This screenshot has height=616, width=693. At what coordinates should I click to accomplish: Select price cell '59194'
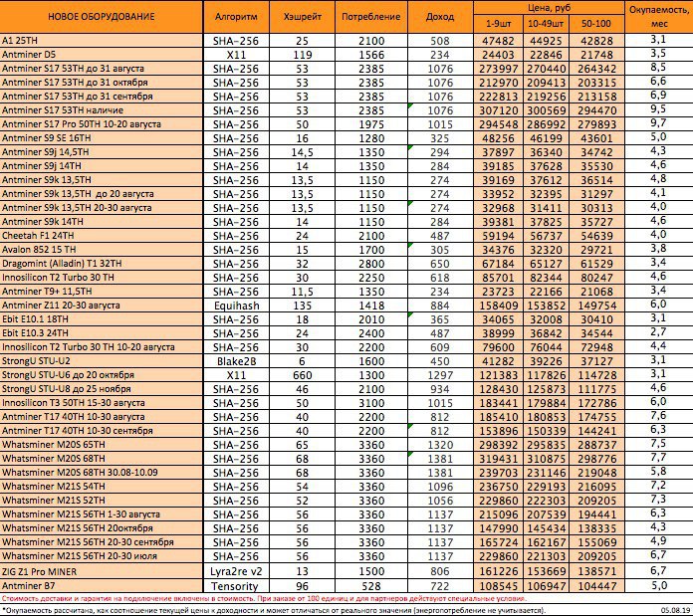(x=498, y=236)
